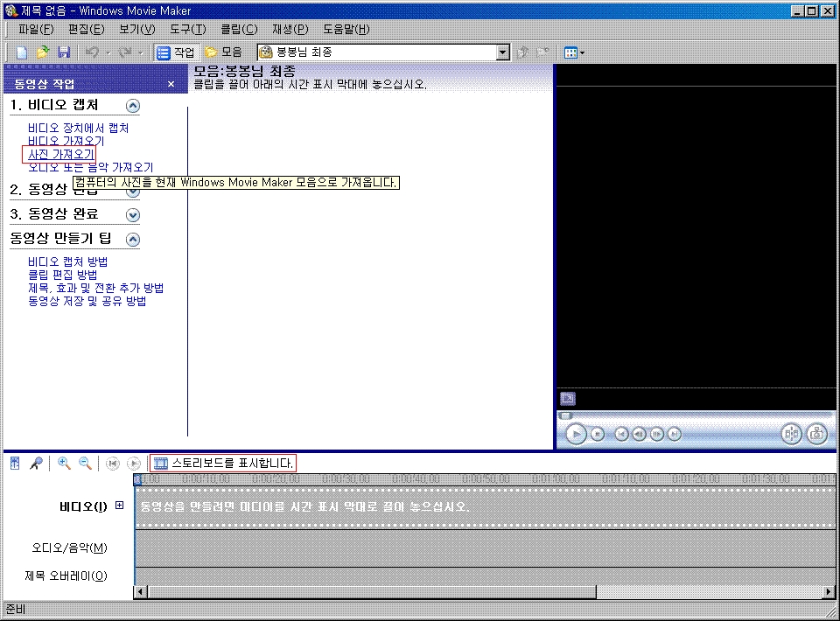Open the 클립(C) menu
840x621 pixels.
tap(239, 30)
